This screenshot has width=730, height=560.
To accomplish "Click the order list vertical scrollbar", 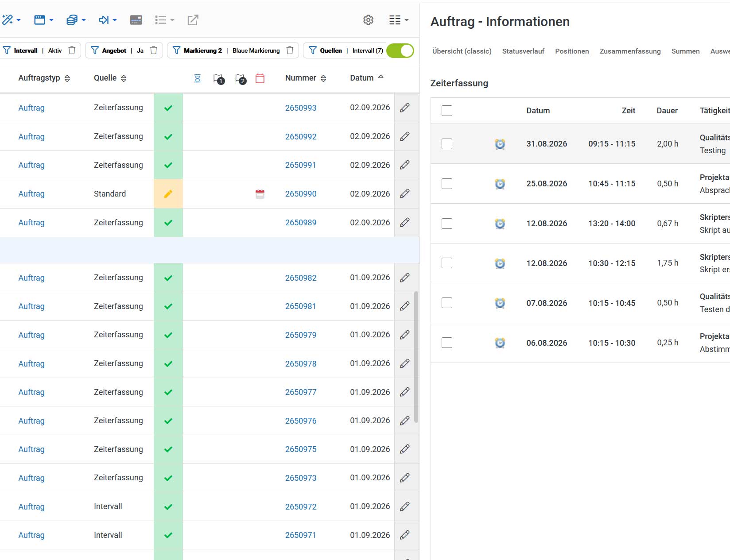I will point(416,357).
